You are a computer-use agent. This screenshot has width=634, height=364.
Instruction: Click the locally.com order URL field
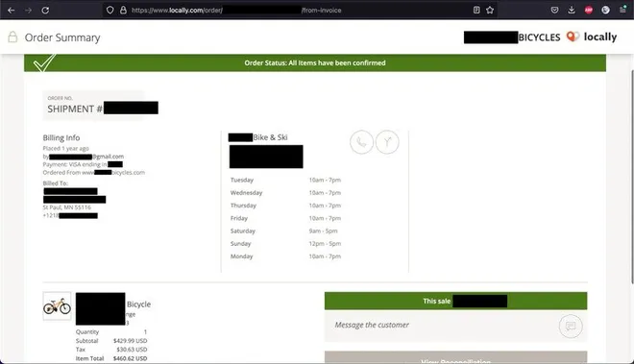click(x=299, y=11)
